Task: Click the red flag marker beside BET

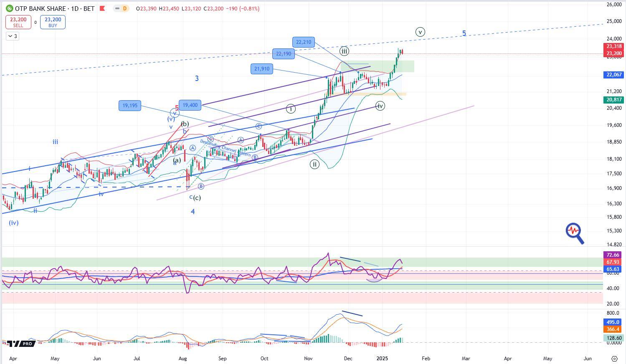Action: point(102,8)
